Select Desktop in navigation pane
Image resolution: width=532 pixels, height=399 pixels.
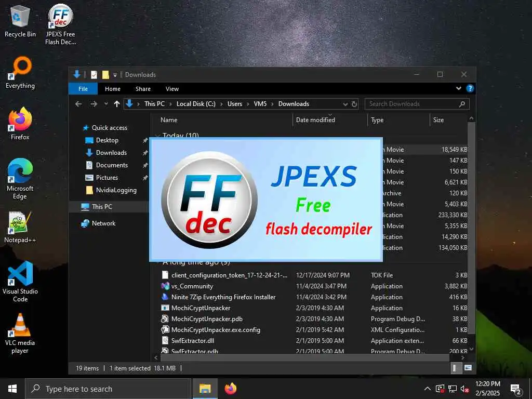[x=107, y=140]
